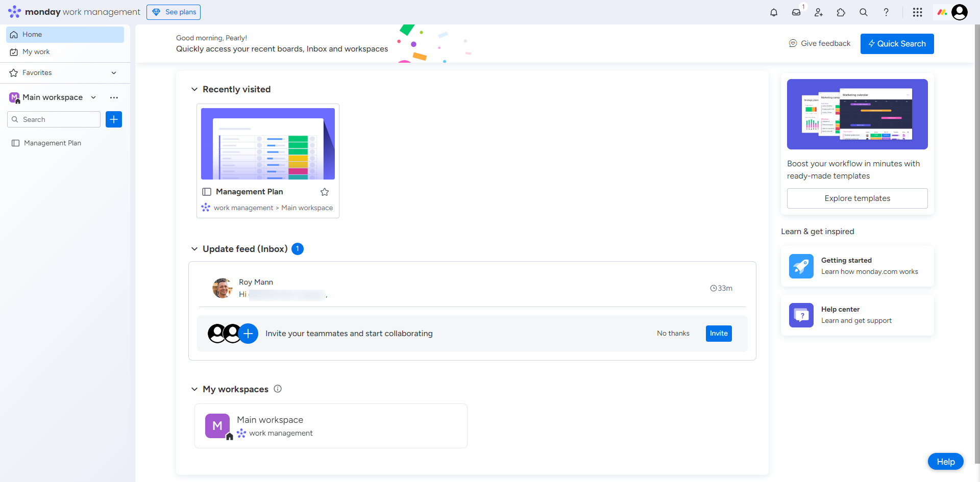Image resolution: width=980 pixels, height=482 pixels.
Task: Open the product switcher grid icon
Action: click(x=918, y=12)
